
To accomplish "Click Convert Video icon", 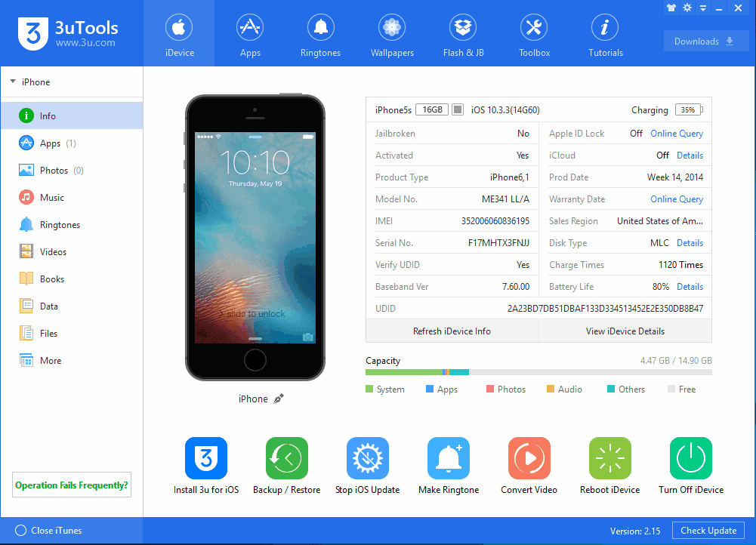I will click(x=529, y=457).
